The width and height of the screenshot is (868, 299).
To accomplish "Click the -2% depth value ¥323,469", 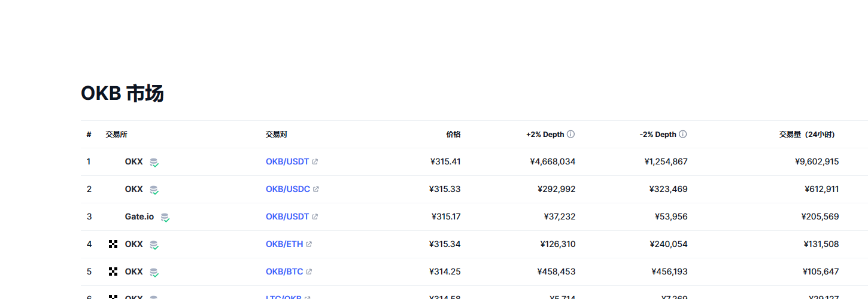I will click(669, 189).
